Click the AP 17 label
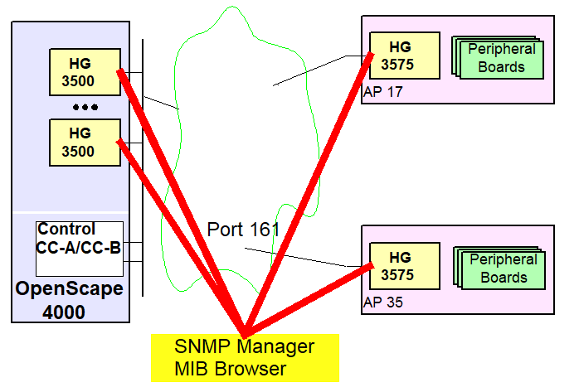Screen dimensions: 579x392 [x=383, y=92]
